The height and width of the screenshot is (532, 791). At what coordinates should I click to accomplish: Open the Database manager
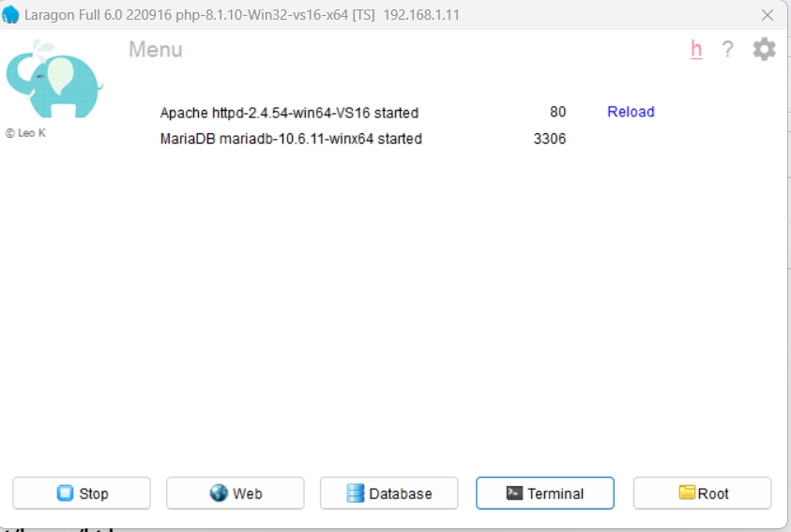(389, 494)
